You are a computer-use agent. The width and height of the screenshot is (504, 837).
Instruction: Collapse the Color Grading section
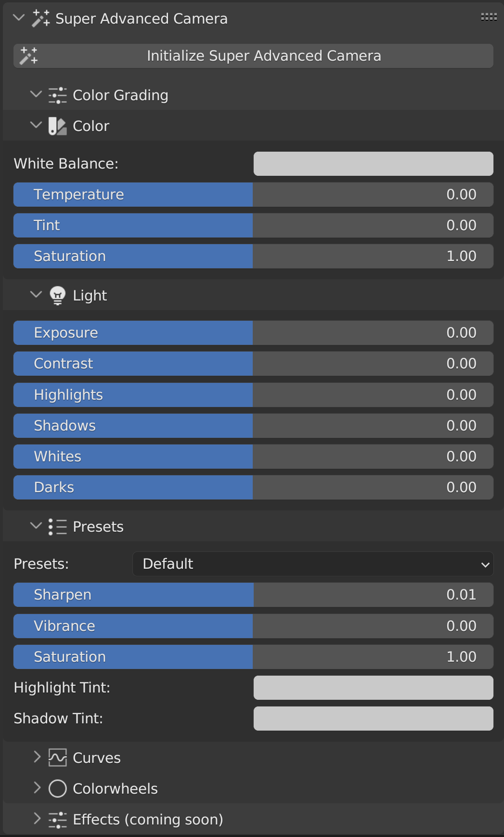tap(36, 94)
